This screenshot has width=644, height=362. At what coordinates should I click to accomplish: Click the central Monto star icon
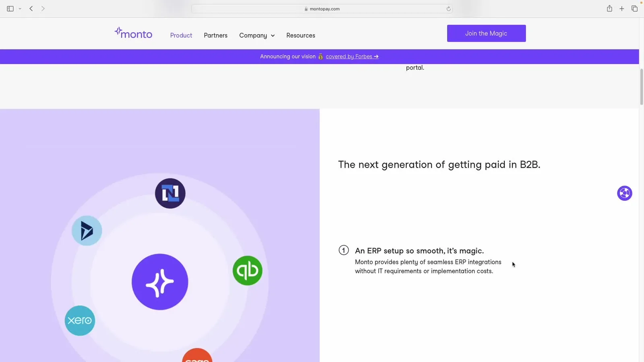coord(160,282)
